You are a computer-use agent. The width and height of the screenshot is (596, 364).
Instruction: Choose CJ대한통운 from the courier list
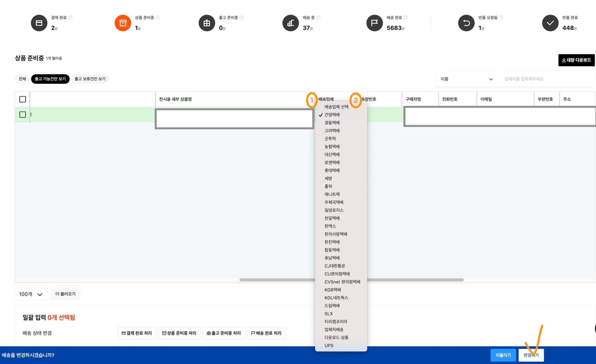click(x=335, y=266)
